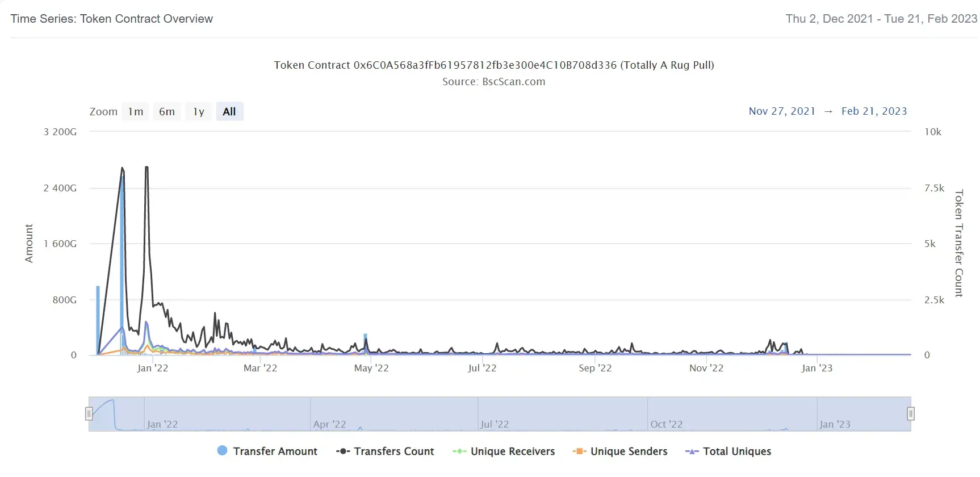Toggle Unique Receivers series in legend
This screenshot has width=980, height=477.
(x=504, y=451)
